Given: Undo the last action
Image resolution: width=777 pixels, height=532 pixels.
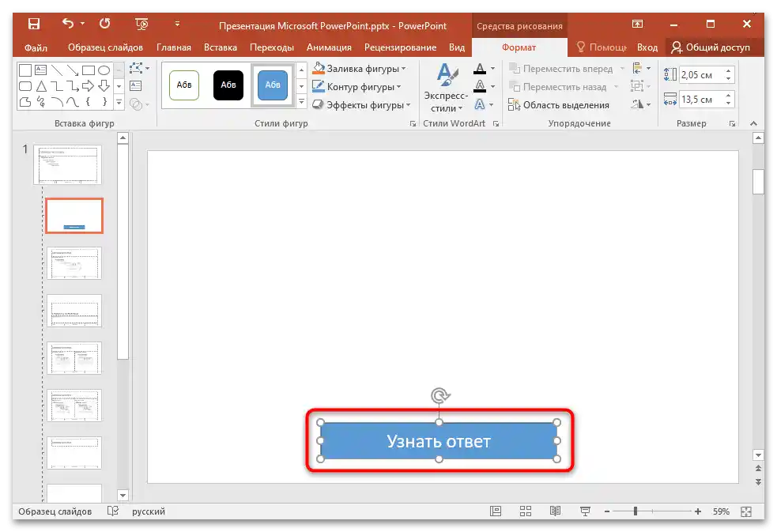Looking at the screenshot, I should coord(68,24).
